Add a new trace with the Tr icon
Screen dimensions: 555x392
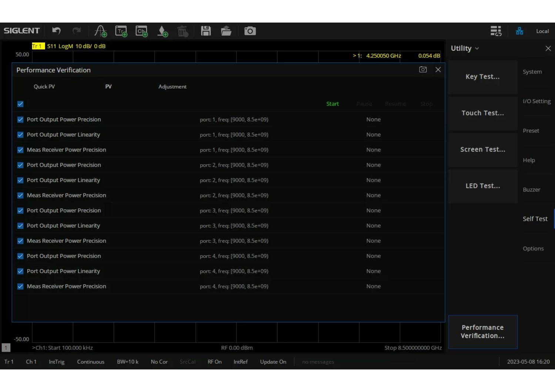click(121, 31)
